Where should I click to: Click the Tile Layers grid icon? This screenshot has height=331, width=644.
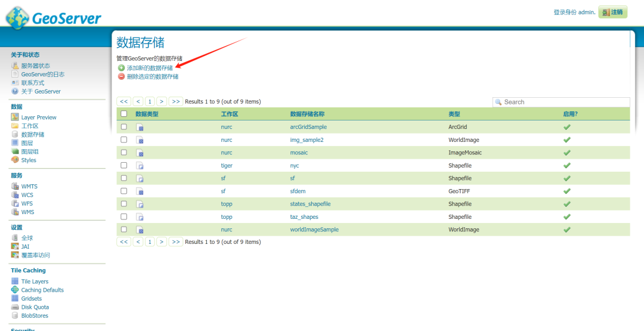[x=15, y=281]
